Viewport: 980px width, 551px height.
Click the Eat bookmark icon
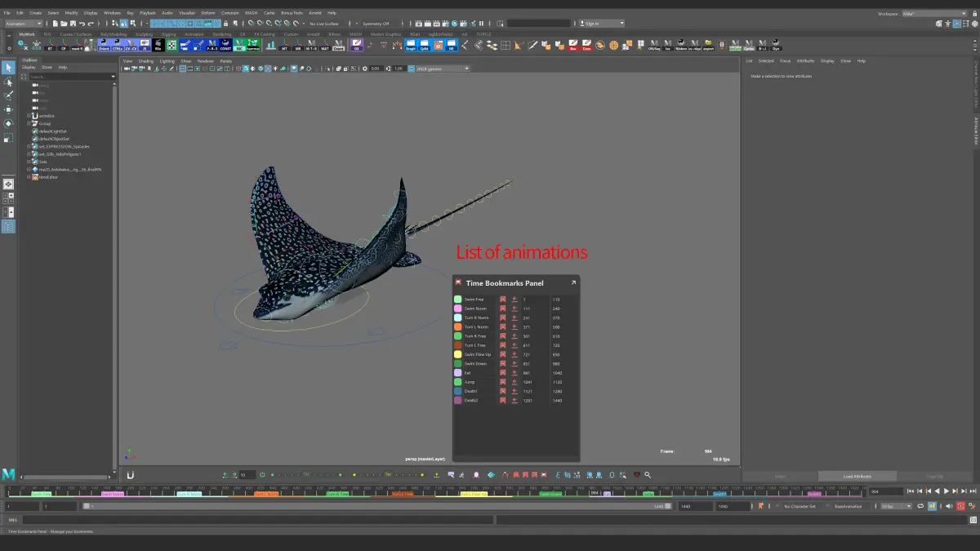click(503, 372)
